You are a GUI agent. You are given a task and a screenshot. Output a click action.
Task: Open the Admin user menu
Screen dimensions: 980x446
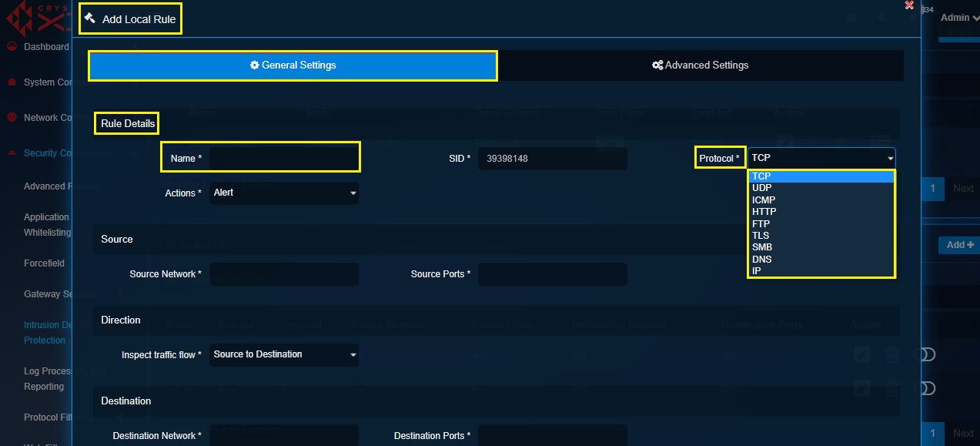[x=958, y=18]
